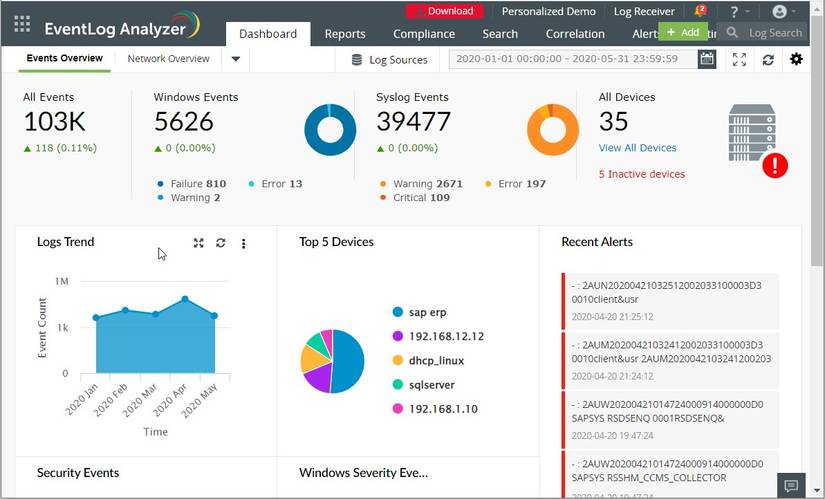
Task: Click the 5 Inactive devices link
Action: tap(641, 174)
